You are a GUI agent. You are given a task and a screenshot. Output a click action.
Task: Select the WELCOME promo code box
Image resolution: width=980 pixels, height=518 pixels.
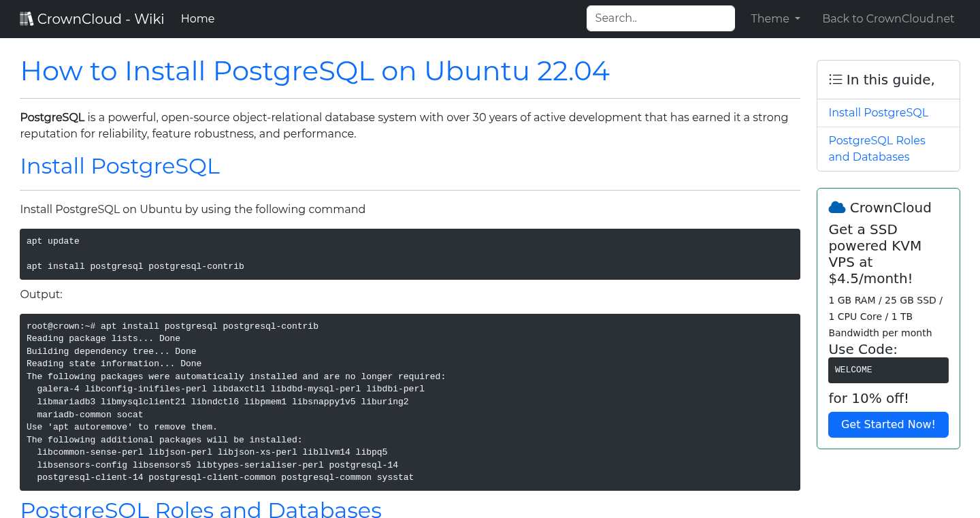888,370
